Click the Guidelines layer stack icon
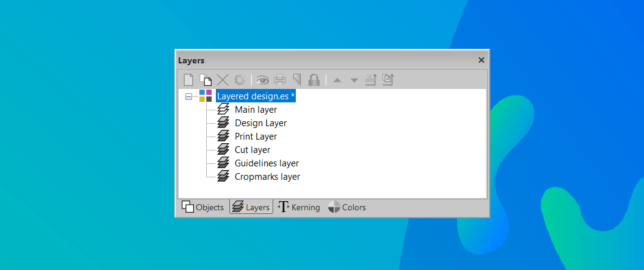Image resolution: width=644 pixels, height=270 pixels. (223, 163)
